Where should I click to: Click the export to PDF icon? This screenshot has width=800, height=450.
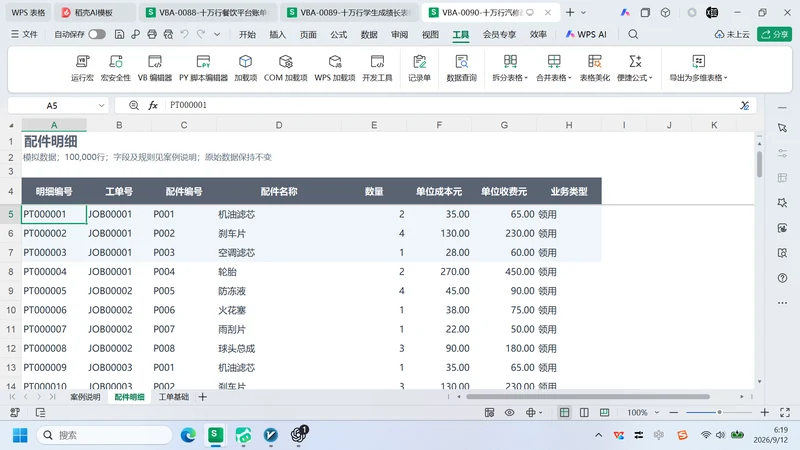point(135,34)
